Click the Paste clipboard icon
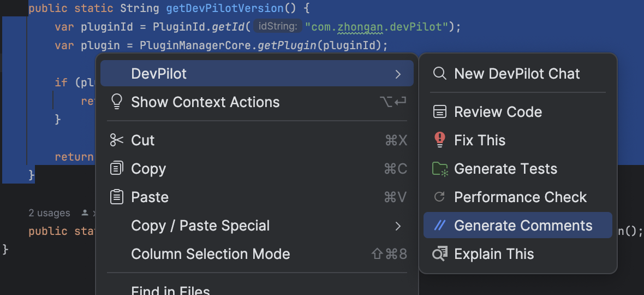 tap(117, 197)
